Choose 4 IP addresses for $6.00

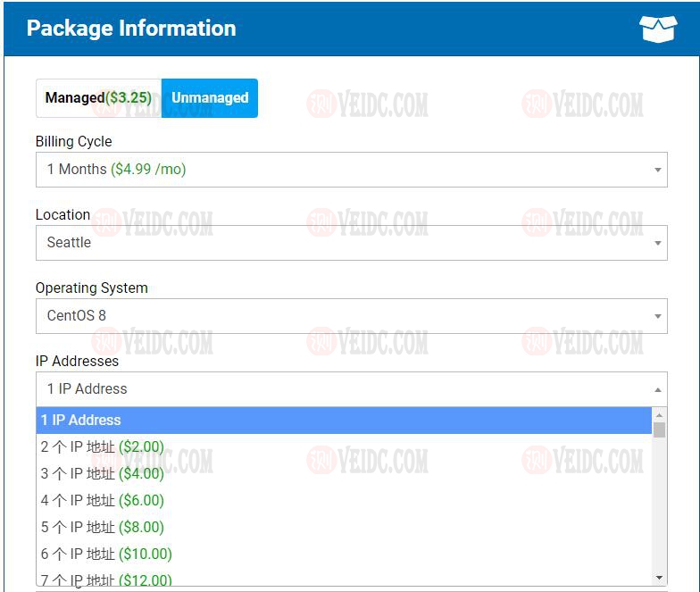[102, 500]
